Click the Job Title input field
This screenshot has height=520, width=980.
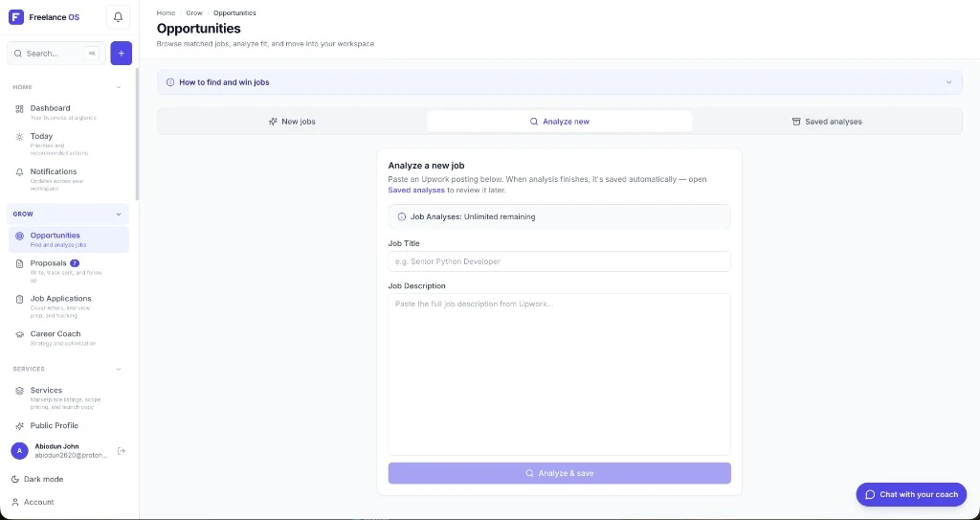click(x=559, y=261)
